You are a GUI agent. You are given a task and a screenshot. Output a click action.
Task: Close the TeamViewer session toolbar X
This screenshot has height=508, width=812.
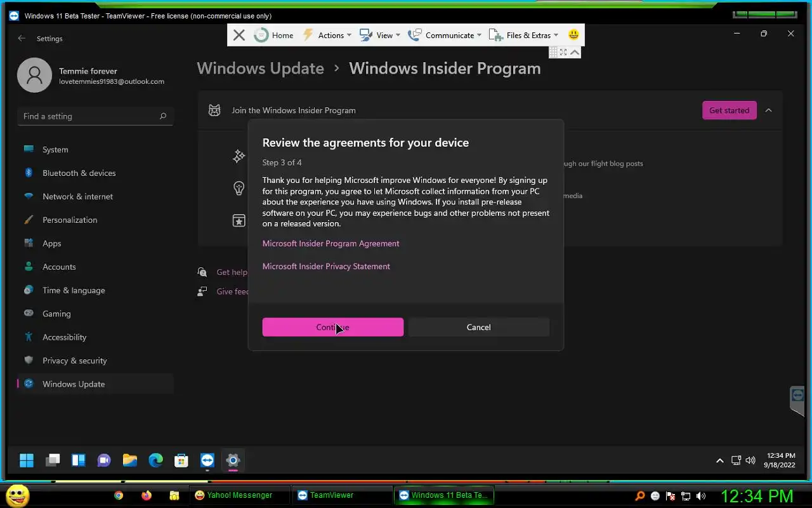[239, 35]
